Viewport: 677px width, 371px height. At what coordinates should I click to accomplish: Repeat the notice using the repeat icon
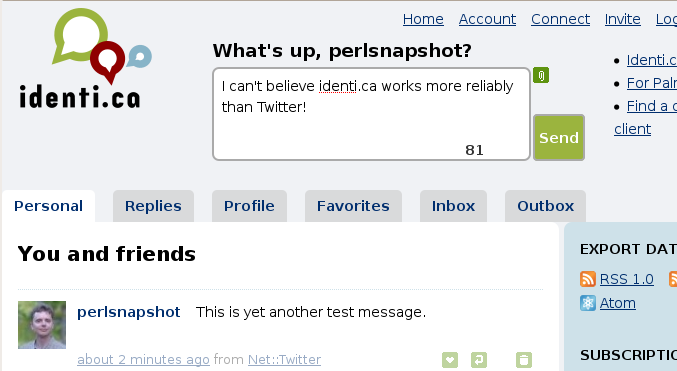coord(479,359)
